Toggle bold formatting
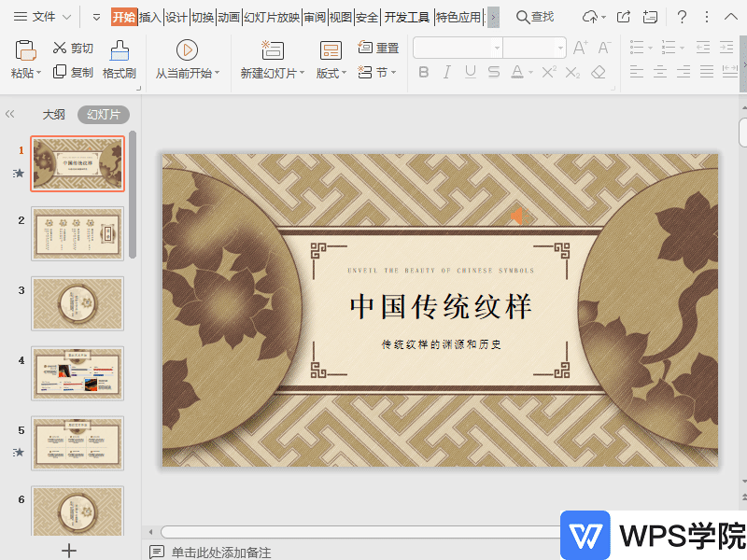747x560 pixels. [424, 72]
